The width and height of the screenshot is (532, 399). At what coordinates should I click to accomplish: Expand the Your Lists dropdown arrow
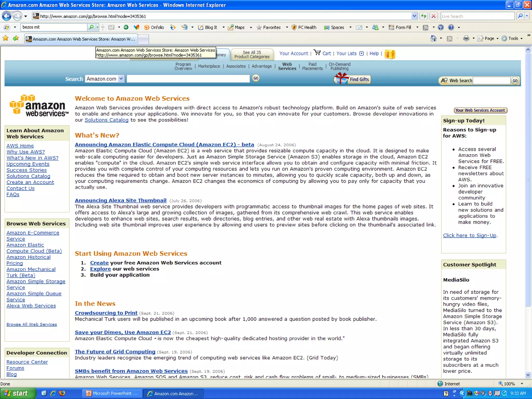tap(361, 53)
